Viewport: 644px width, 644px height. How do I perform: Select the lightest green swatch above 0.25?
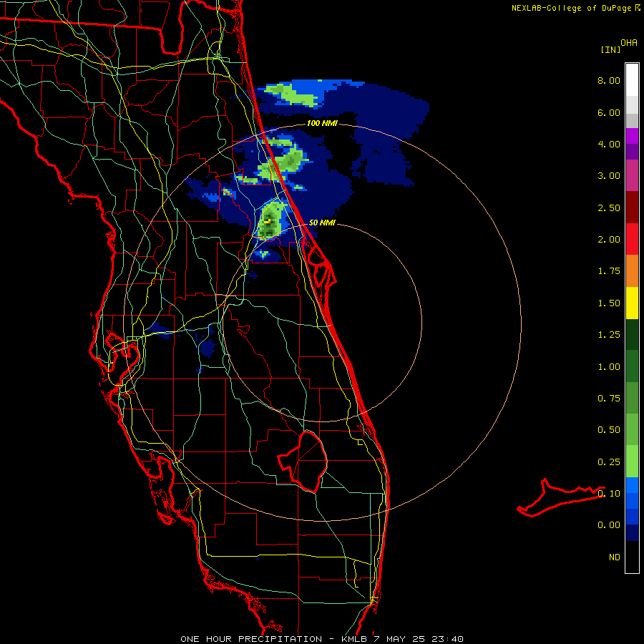632,462
